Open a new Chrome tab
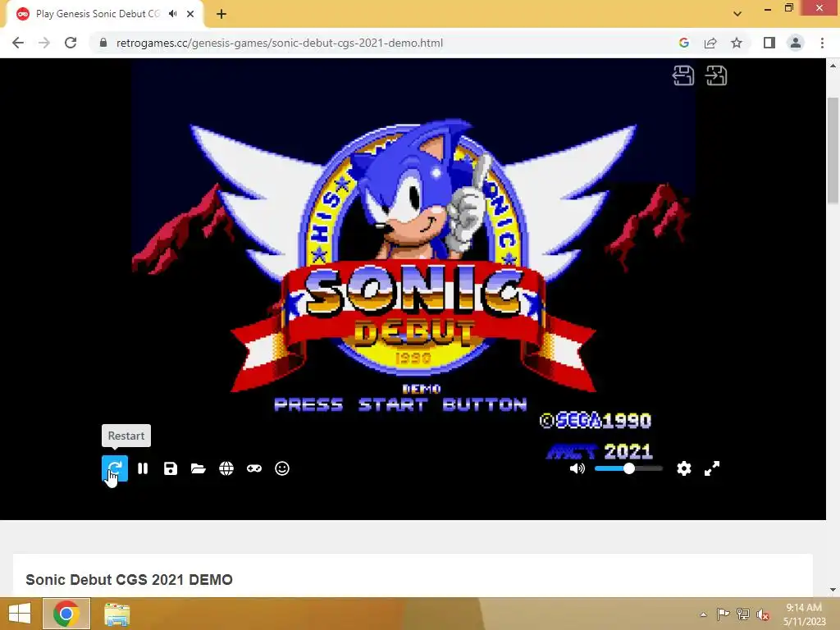This screenshot has width=840, height=630. coord(221,14)
